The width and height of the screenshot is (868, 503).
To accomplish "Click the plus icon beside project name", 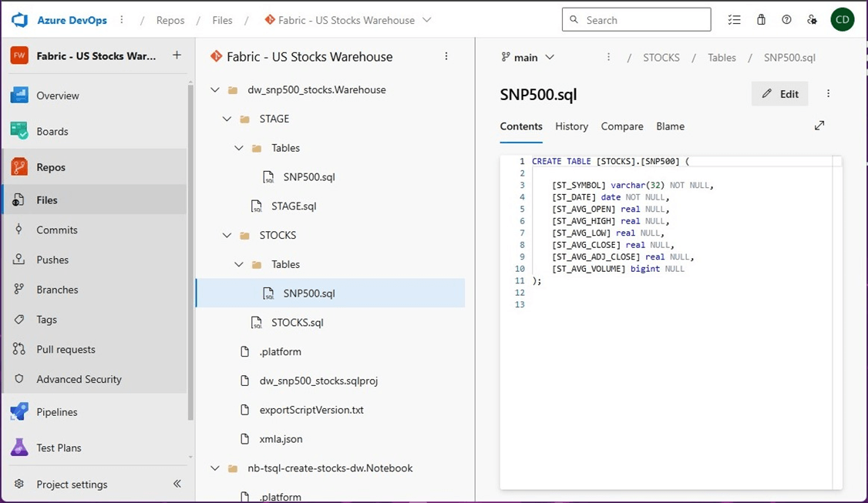I will click(x=177, y=55).
